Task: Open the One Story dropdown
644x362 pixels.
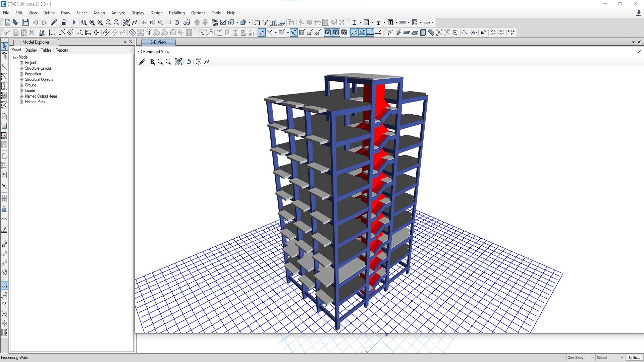Action: (592, 358)
